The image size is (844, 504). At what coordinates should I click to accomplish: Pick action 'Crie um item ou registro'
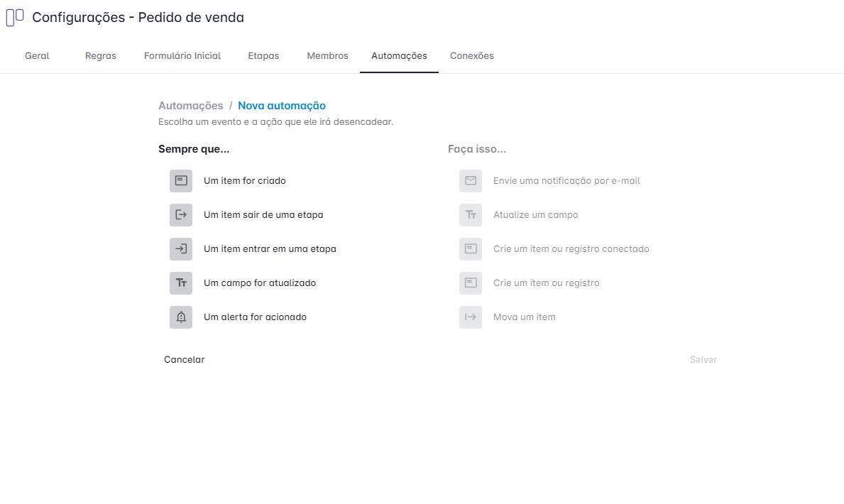[x=546, y=283]
